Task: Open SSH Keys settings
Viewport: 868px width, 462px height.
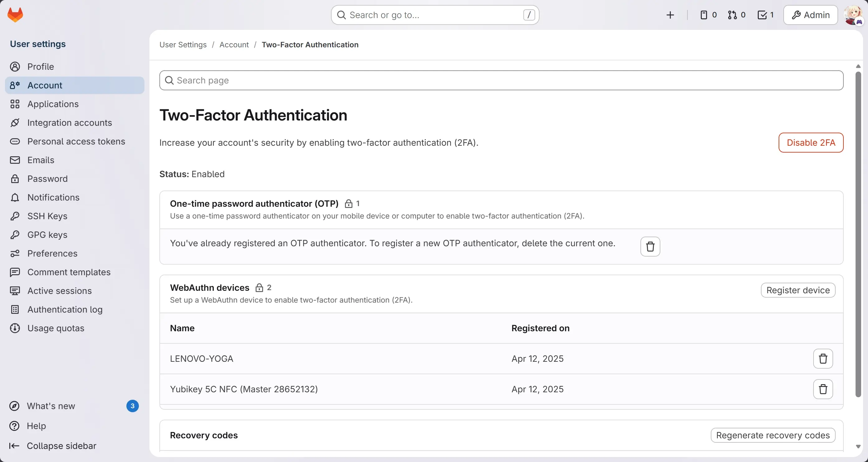Action: [x=47, y=216]
